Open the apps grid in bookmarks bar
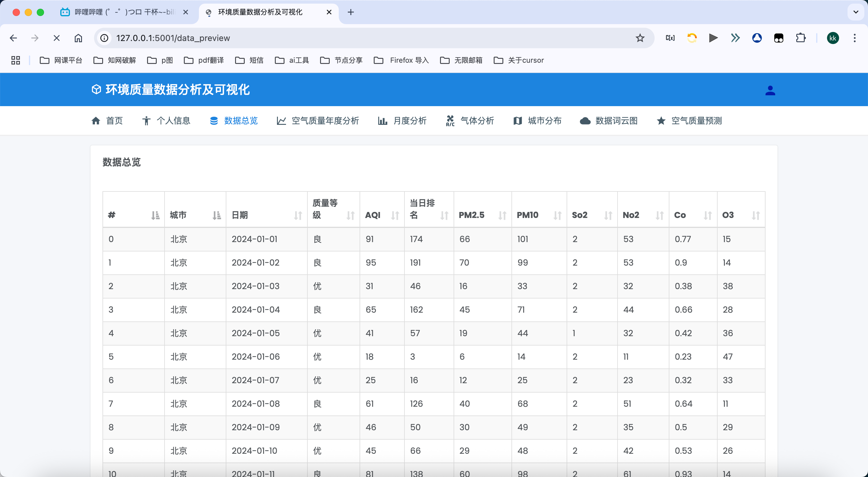Image resolution: width=868 pixels, height=477 pixels. [x=15, y=60]
